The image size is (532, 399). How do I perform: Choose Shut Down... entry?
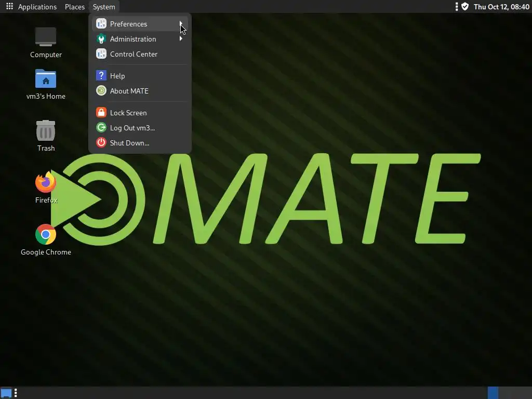point(140,143)
